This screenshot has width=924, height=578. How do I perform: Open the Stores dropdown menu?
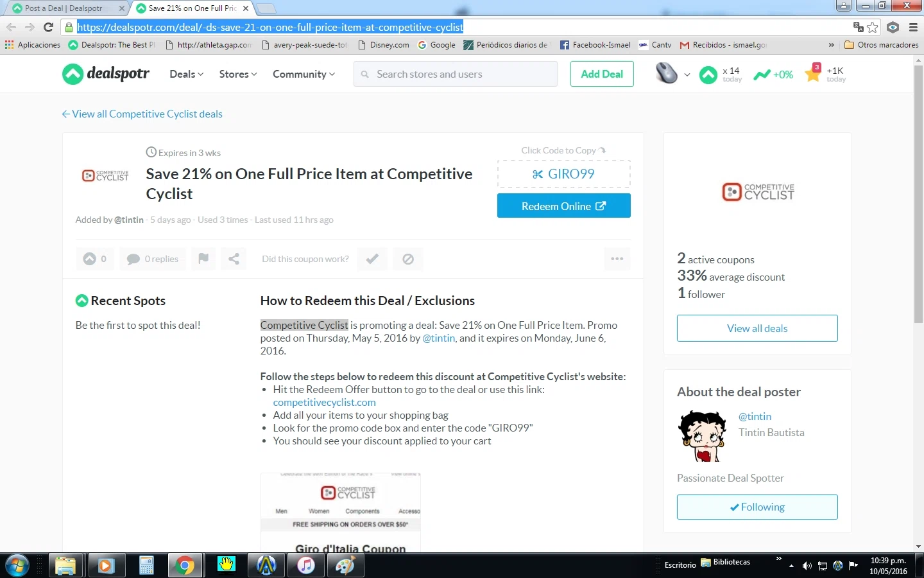click(238, 74)
